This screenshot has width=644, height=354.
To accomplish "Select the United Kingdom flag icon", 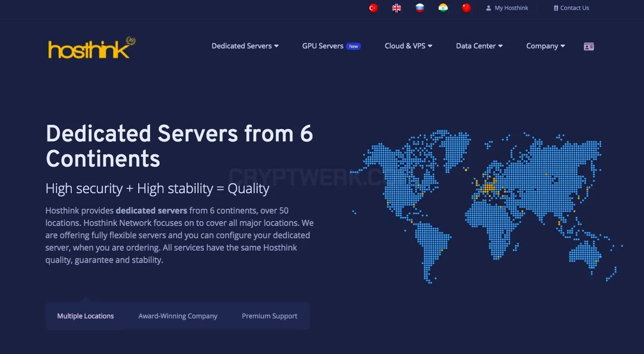I will pos(397,8).
